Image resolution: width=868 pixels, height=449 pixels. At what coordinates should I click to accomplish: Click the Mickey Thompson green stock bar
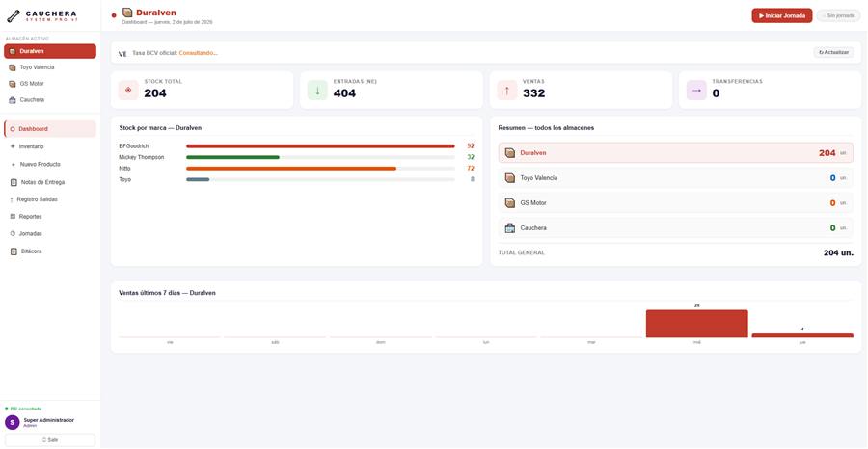[x=232, y=157]
